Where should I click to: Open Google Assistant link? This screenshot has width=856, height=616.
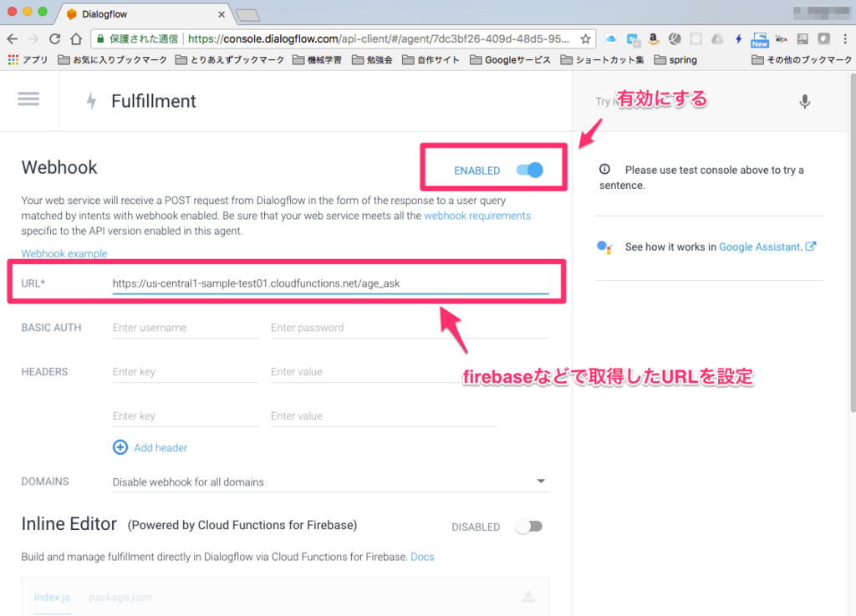pos(761,247)
